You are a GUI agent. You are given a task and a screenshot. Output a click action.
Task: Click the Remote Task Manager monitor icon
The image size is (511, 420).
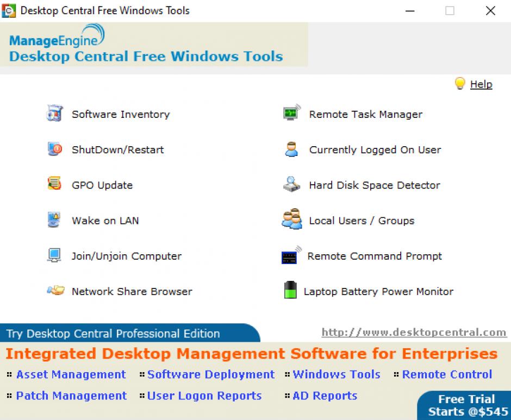(292, 112)
